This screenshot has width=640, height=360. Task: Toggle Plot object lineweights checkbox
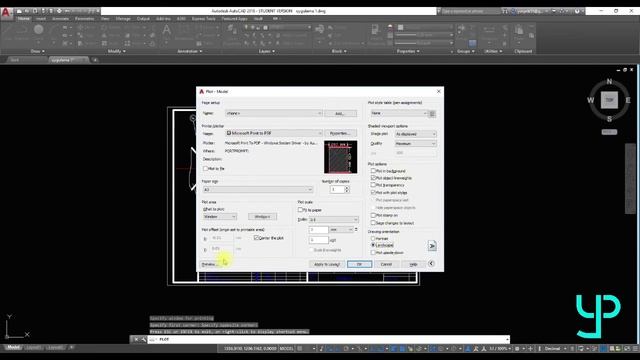tap(373, 178)
